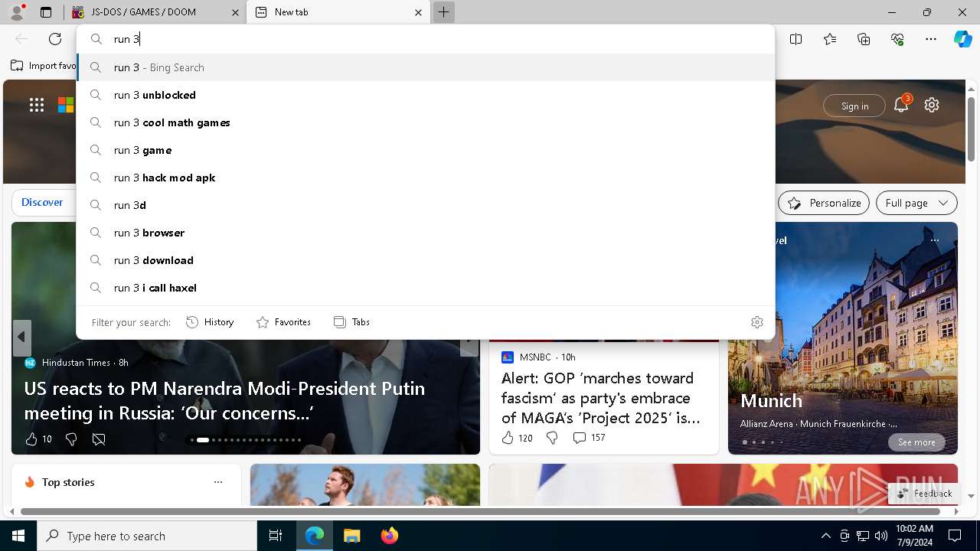Click the address bar containing run 3
The width and height of the screenshot is (980, 551).
click(426, 39)
